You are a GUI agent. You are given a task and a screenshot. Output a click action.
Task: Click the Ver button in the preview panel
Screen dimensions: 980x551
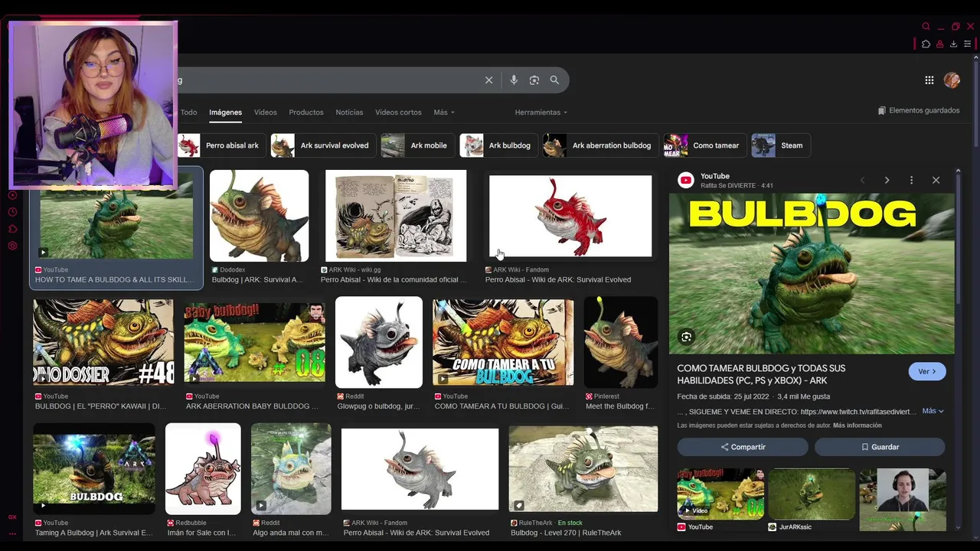coord(927,372)
